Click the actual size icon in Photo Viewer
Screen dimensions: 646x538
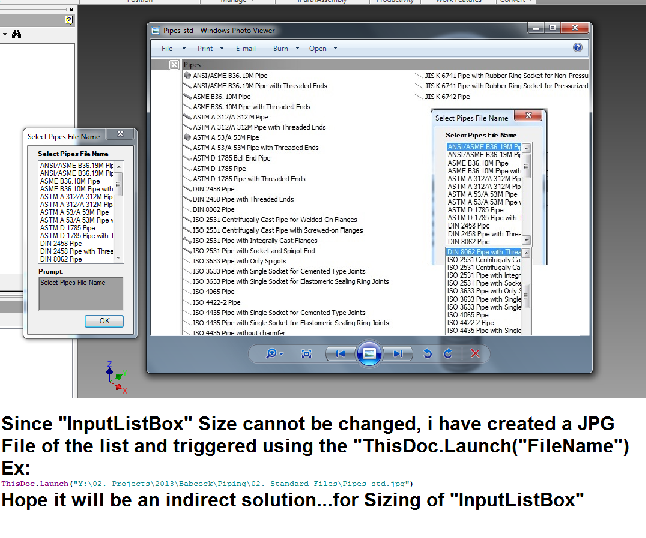[307, 354]
